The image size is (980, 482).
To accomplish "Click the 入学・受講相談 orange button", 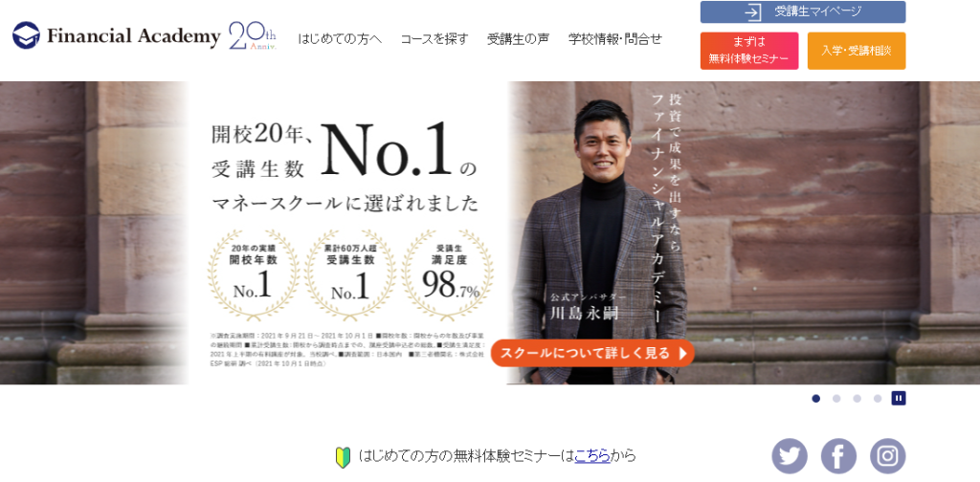I will coord(857,51).
